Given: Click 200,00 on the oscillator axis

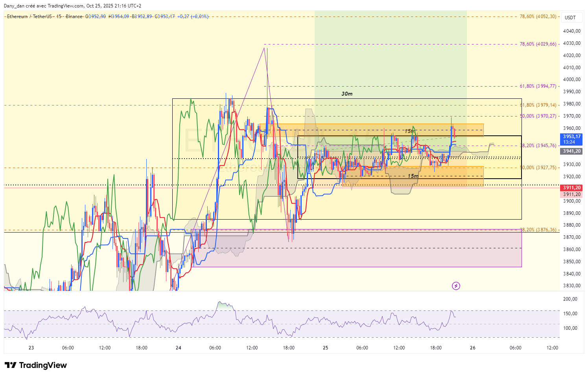Looking at the screenshot, I should tap(570, 299).
